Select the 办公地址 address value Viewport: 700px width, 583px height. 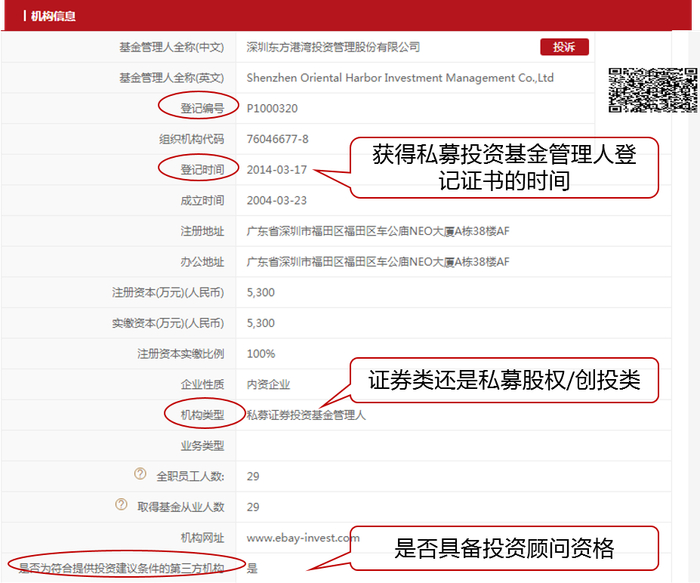point(378,262)
